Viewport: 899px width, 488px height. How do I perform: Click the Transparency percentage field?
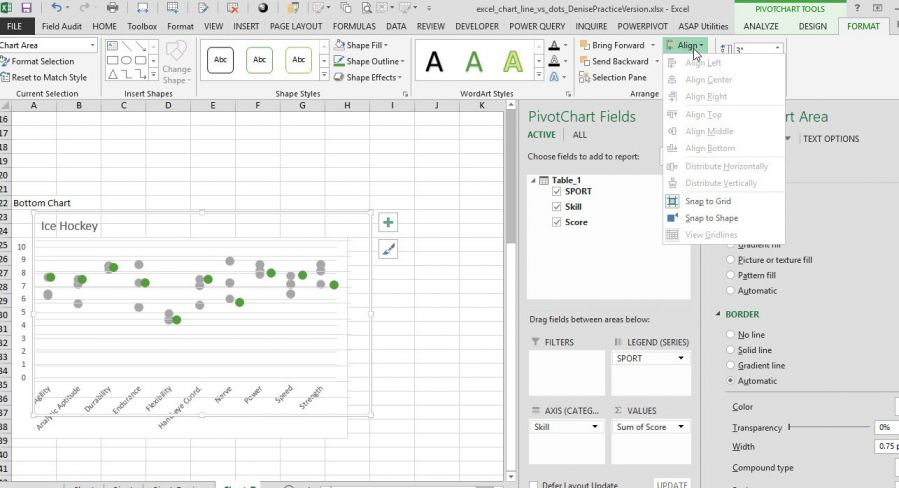click(886, 427)
